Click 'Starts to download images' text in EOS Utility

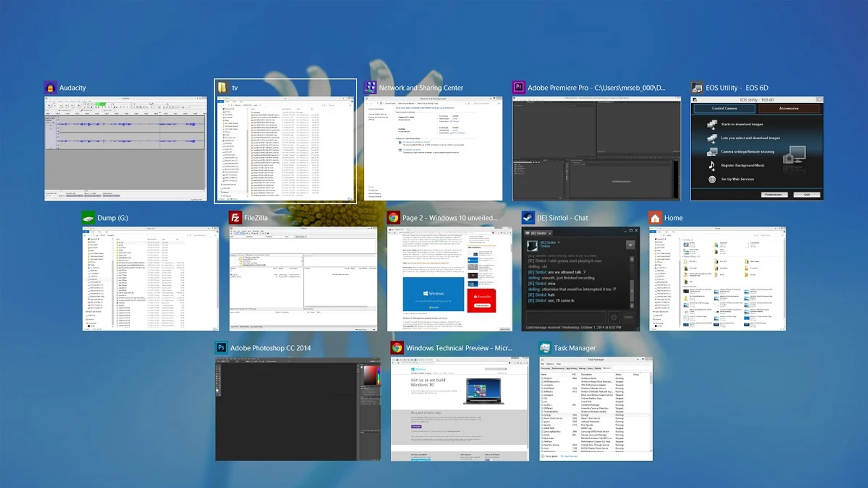point(743,124)
